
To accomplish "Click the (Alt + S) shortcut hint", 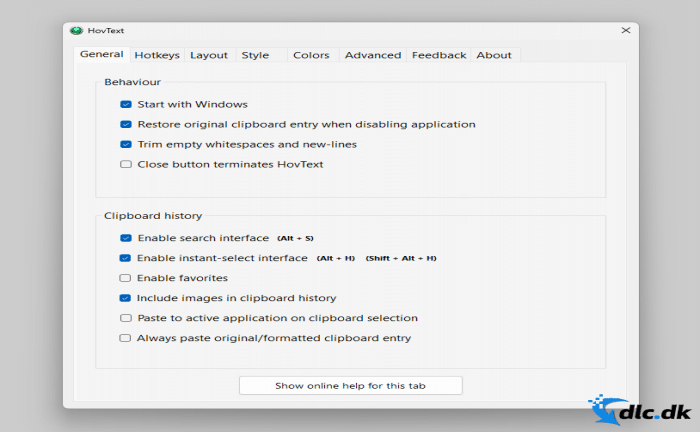I will click(296, 238).
